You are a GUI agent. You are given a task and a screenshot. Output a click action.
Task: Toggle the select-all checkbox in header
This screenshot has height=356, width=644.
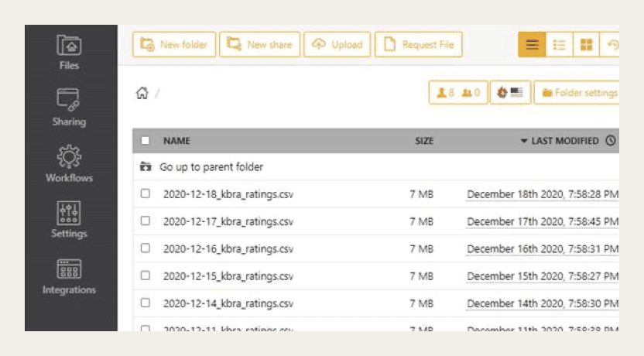pyautogui.click(x=146, y=140)
